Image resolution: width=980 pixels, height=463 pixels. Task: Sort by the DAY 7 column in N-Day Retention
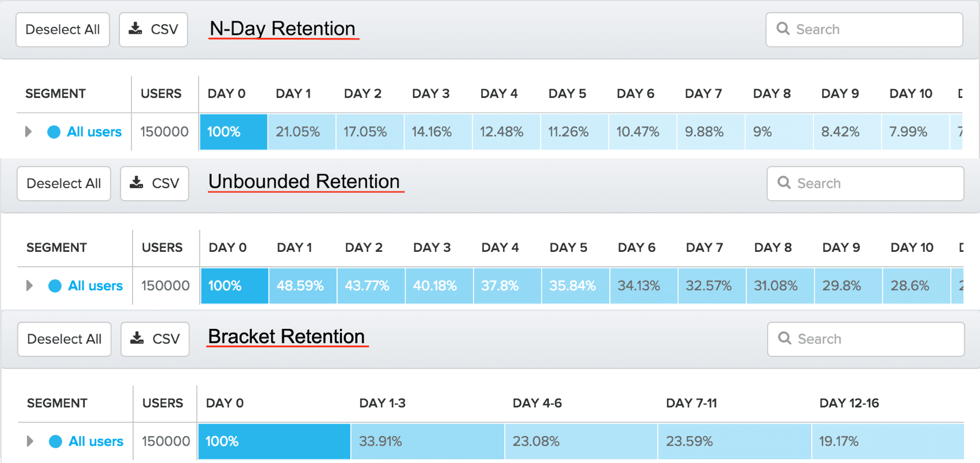pyautogui.click(x=703, y=94)
